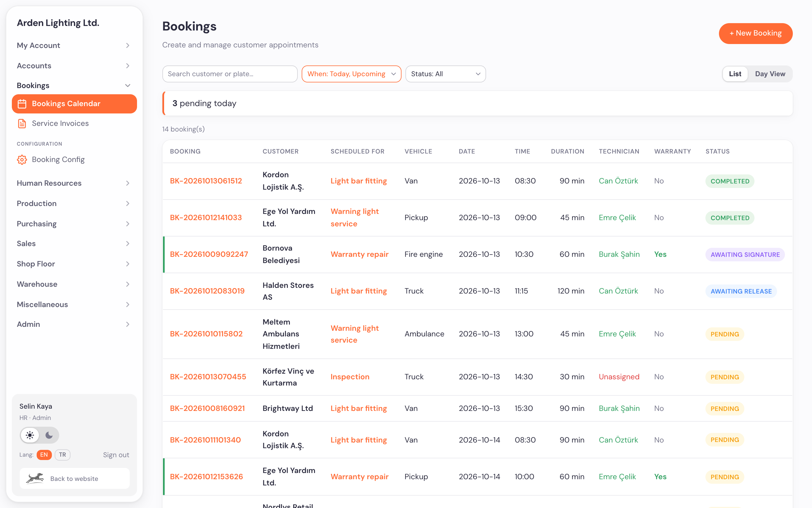
Task: Open the Status: All dropdown
Action: click(445, 74)
